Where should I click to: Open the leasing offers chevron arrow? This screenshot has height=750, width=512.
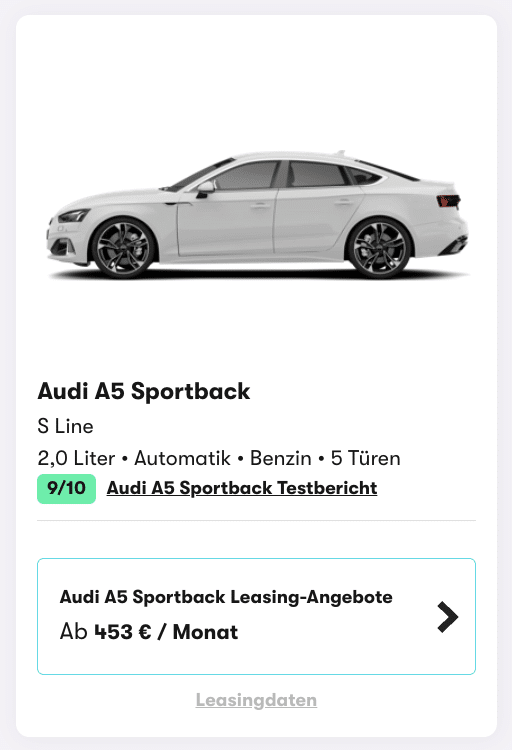448,617
